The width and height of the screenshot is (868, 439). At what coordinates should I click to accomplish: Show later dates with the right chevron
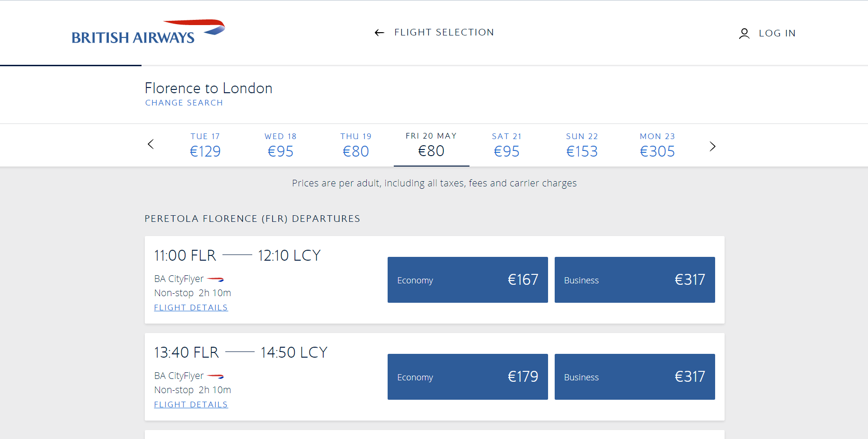[712, 146]
